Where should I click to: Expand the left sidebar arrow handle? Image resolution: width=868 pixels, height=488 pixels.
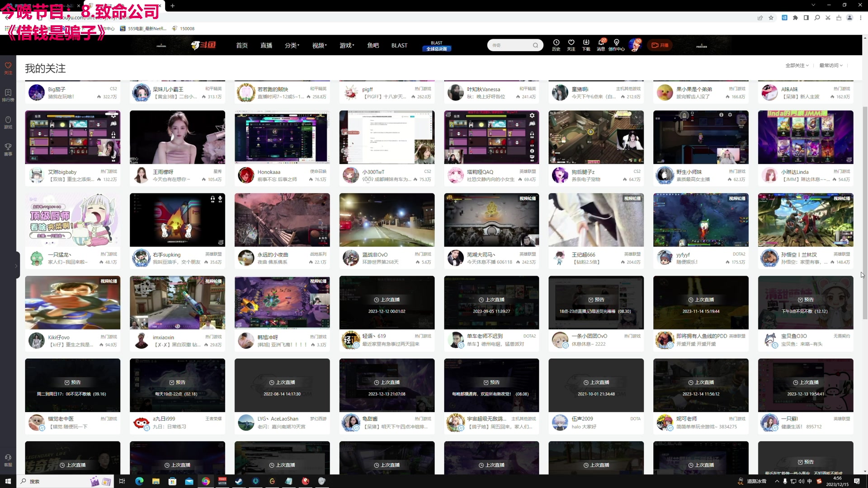[16, 266]
